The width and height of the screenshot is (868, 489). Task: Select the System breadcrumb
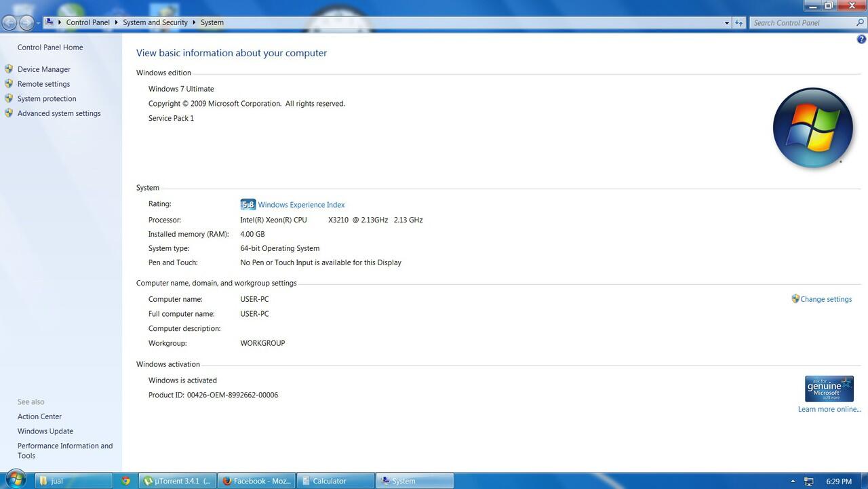point(212,22)
